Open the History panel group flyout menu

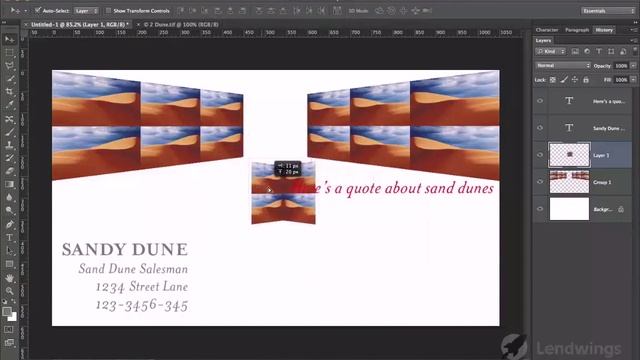(633, 30)
